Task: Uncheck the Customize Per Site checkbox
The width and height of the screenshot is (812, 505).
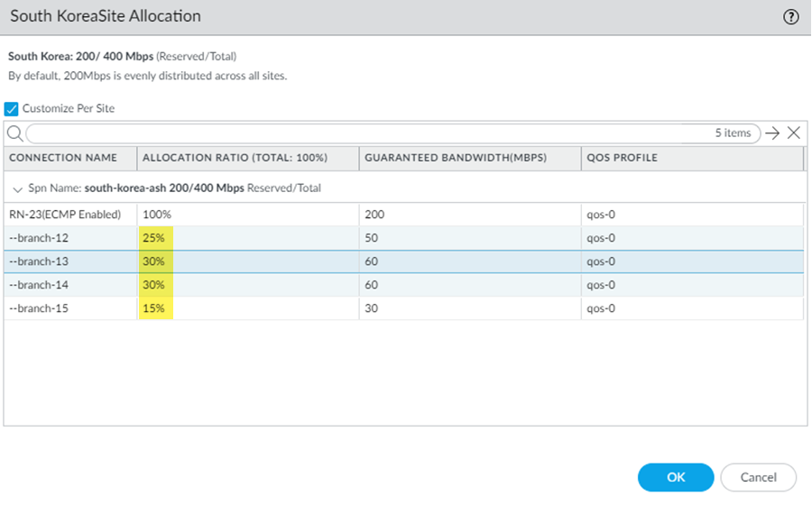Action: coord(12,108)
